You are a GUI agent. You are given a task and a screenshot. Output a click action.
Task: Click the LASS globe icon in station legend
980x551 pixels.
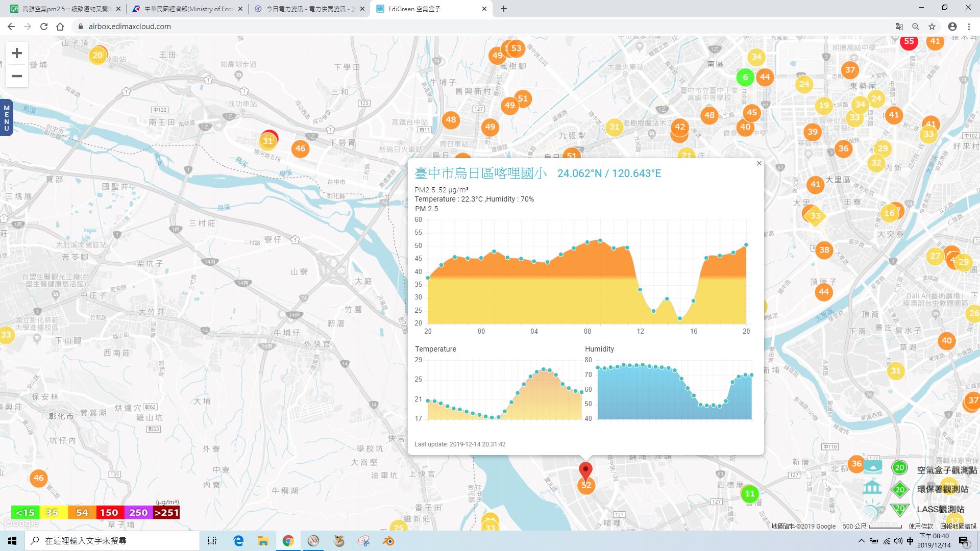click(872, 509)
